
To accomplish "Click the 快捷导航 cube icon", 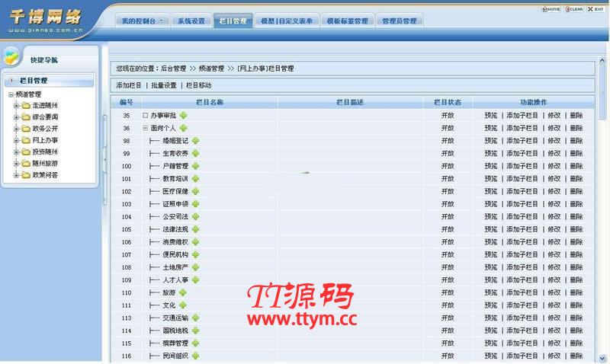I will tap(11, 56).
